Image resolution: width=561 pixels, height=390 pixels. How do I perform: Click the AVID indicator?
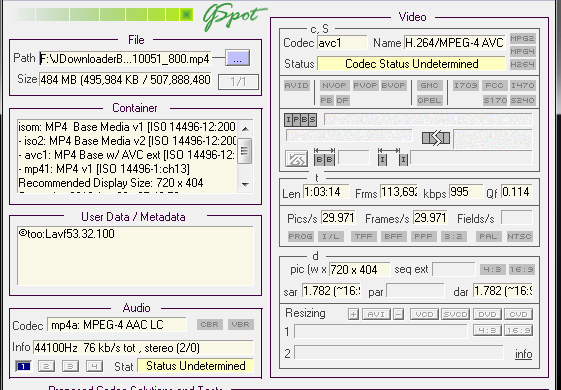pyautogui.click(x=297, y=86)
